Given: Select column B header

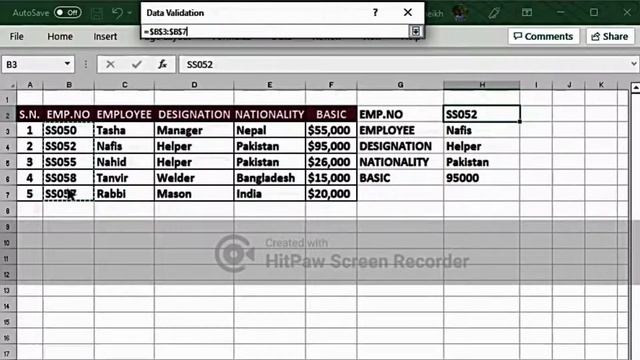Looking at the screenshot, I should (69, 85).
